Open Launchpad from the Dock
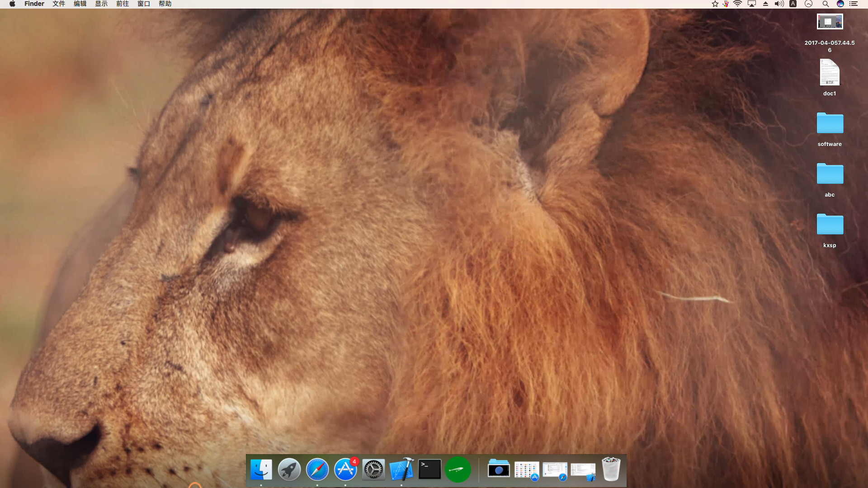 (x=289, y=469)
